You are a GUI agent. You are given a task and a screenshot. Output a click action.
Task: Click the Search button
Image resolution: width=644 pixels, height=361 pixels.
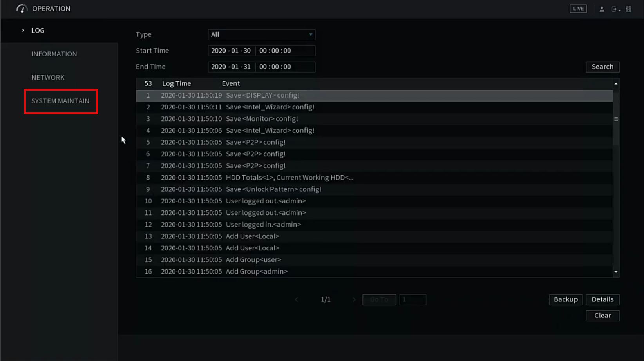(602, 67)
